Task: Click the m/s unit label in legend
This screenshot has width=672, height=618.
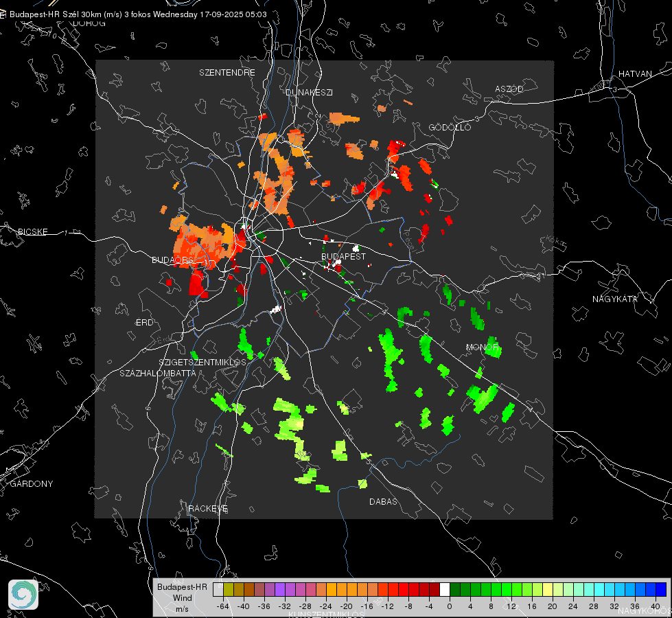Action: pyautogui.click(x=182, y=608)
